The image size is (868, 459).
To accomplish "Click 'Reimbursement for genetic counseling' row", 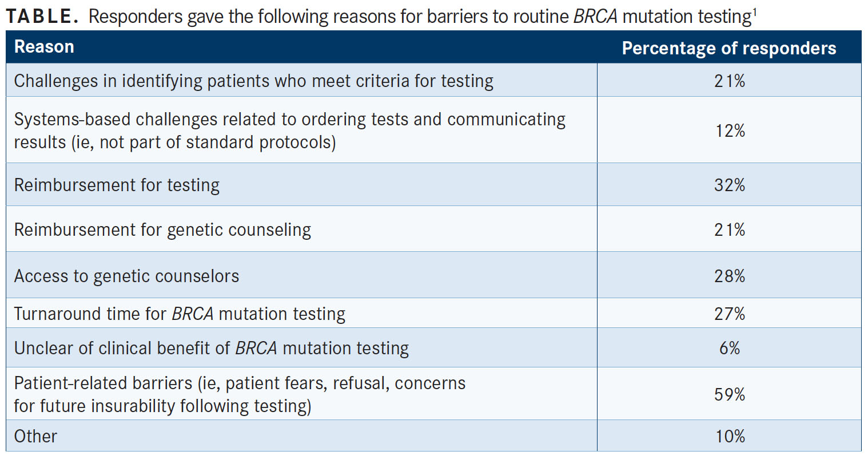I will [162, 230].
